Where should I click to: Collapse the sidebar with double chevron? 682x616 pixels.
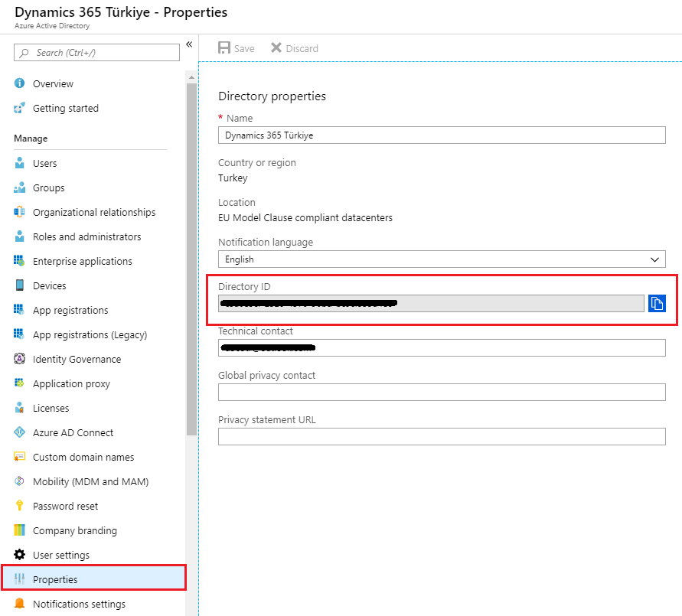pos(189,44)
